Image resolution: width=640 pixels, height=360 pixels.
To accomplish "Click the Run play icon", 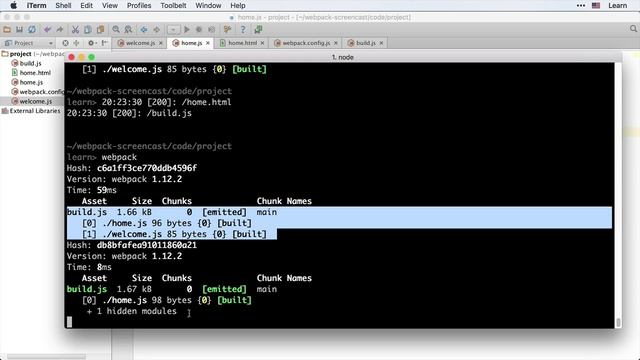I will coord(187,29).
